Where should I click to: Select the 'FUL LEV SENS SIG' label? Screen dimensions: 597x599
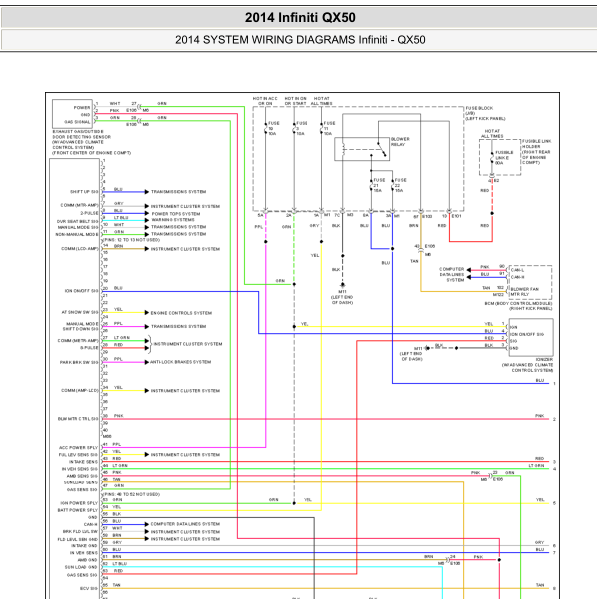[x=78, y=455]
